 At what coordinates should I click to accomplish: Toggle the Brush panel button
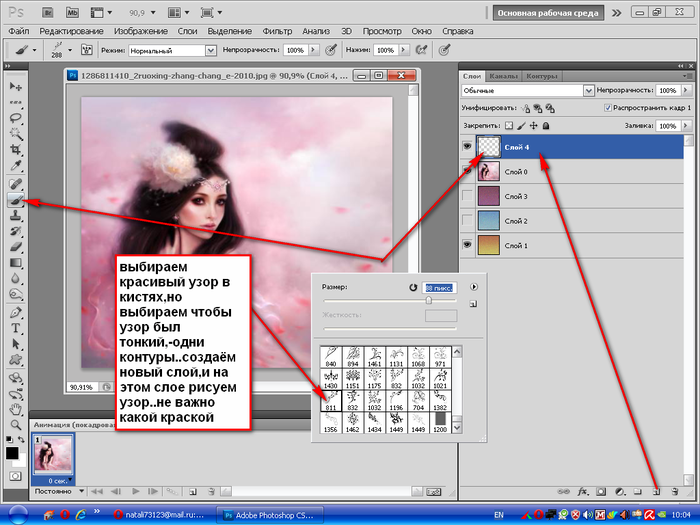(86, 50)
